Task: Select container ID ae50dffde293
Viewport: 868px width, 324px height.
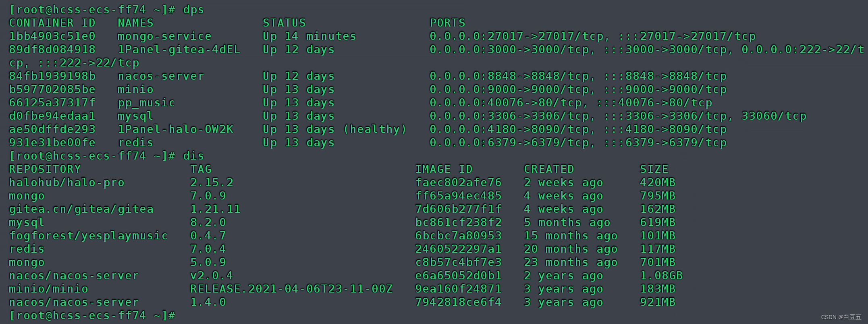Action: tap(52, 129)
